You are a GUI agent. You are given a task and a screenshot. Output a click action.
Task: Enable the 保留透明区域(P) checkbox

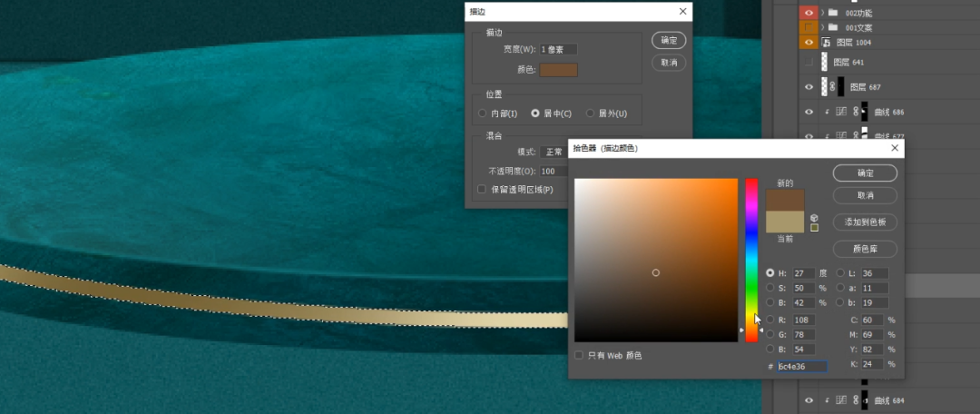(x=481, y=189)
